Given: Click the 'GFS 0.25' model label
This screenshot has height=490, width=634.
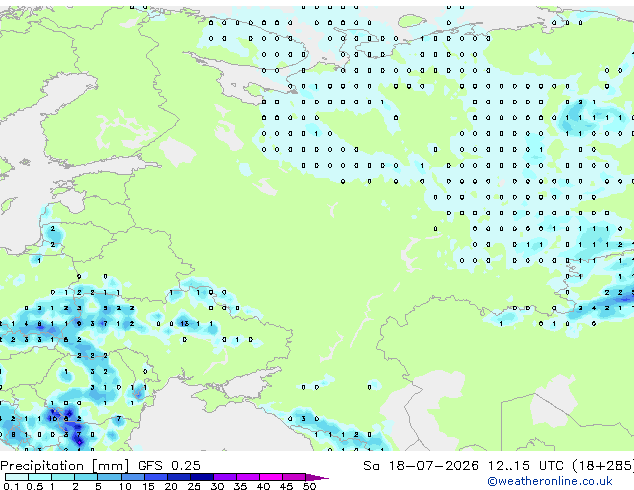Looking at the screenshot, I should [169, 466].
